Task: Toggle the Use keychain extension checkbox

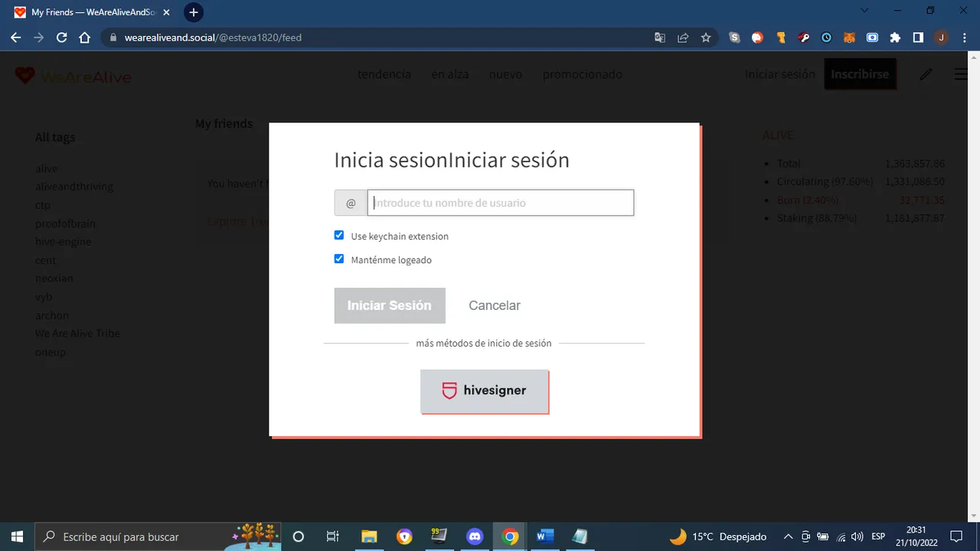Action: 339,236
